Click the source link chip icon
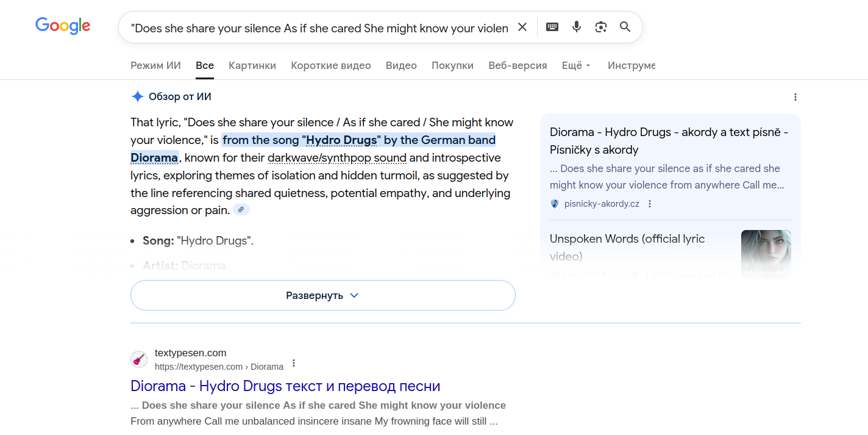868x435 pixels. coord(241,210)
